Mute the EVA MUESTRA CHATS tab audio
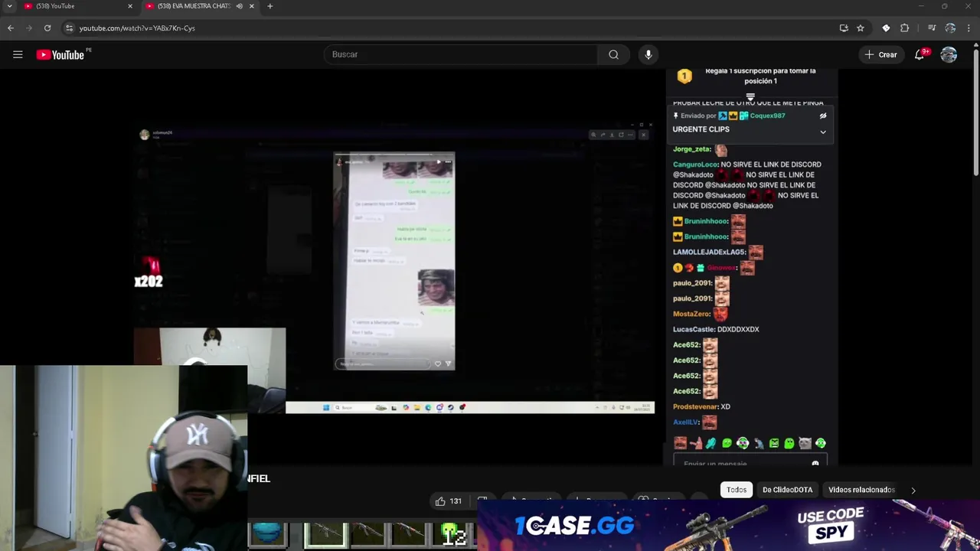Viewport: 980px width, 551px height. [x=239, y=6]
